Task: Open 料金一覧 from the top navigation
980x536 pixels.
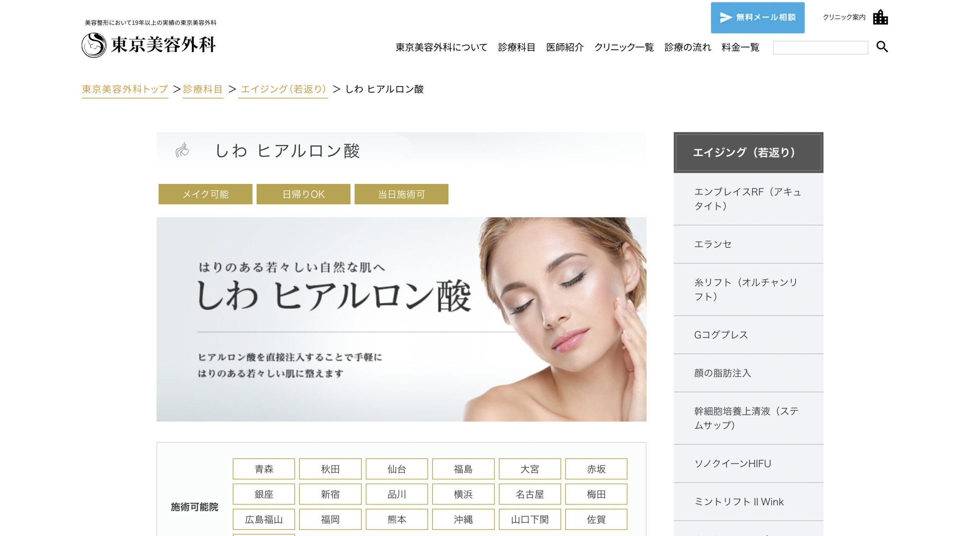Action: pyautogui.click(x=740, y=47)
